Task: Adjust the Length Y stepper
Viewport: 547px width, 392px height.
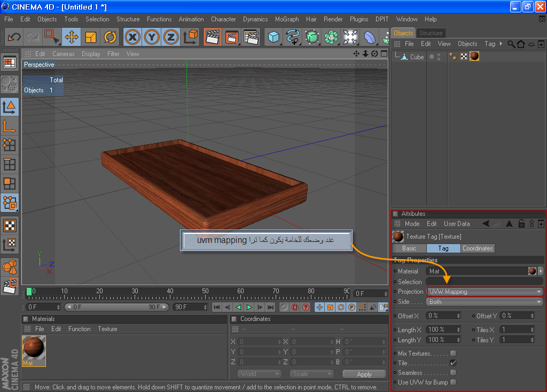Action: [458, 340]
